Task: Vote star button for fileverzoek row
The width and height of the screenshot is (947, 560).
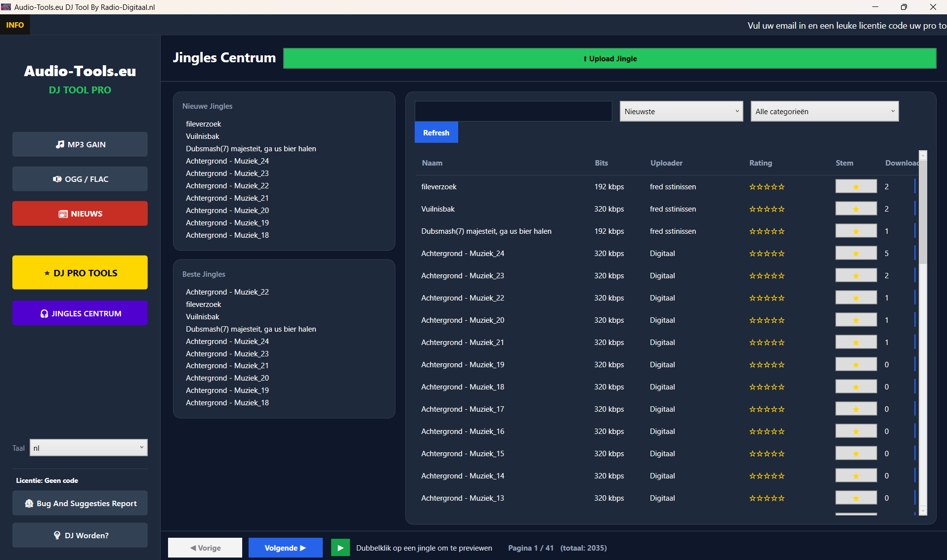Action: point(856,186)
